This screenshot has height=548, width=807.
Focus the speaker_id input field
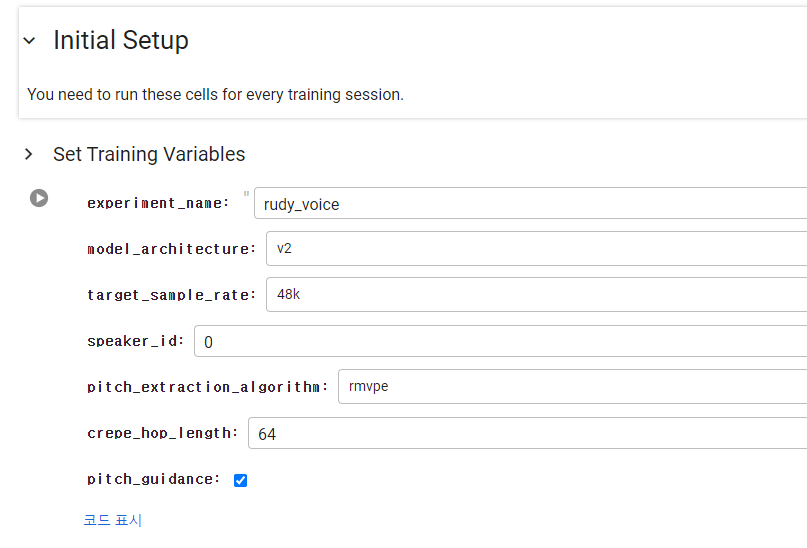500,342
